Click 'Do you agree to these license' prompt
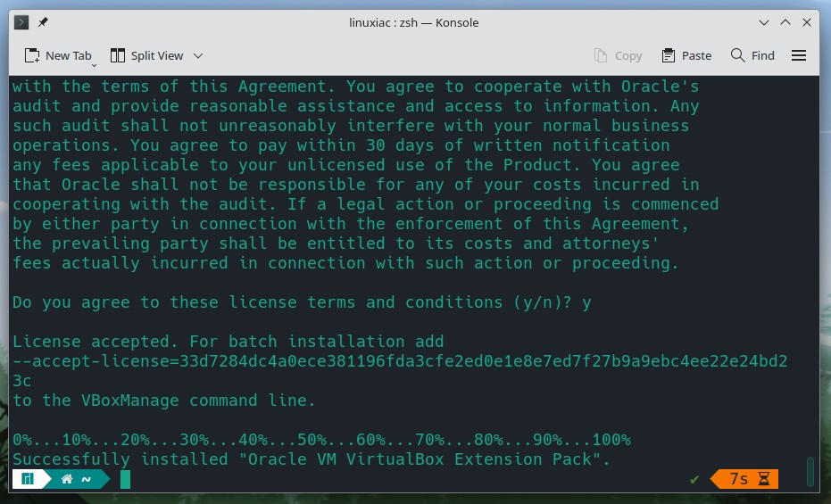This screenshot has height=504, width=831. pyautogui.click(x=302, y=302)
